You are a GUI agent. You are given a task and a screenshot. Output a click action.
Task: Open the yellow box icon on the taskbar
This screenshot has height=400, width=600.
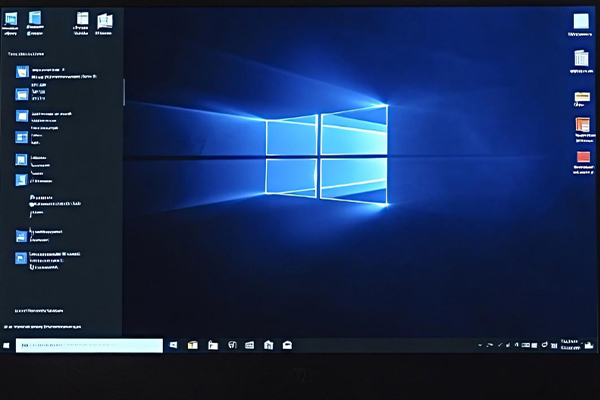[x=193, y=345]
